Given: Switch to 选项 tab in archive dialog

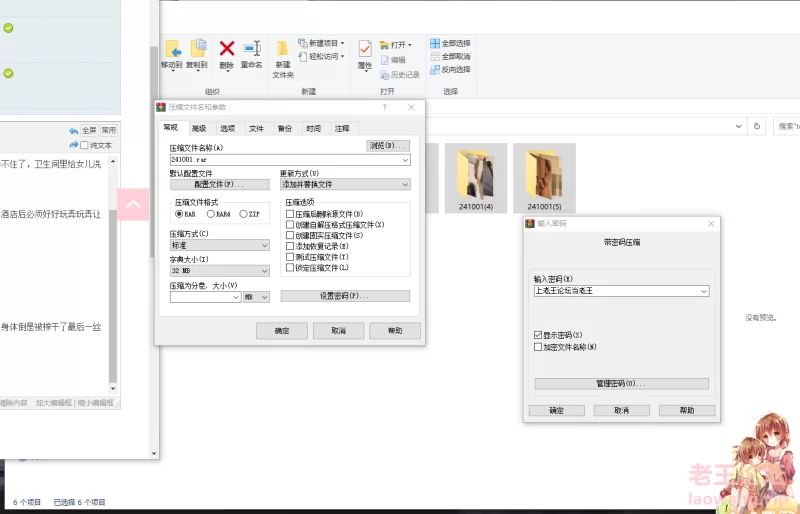Looking at the screenshot, I should [228, 129].
